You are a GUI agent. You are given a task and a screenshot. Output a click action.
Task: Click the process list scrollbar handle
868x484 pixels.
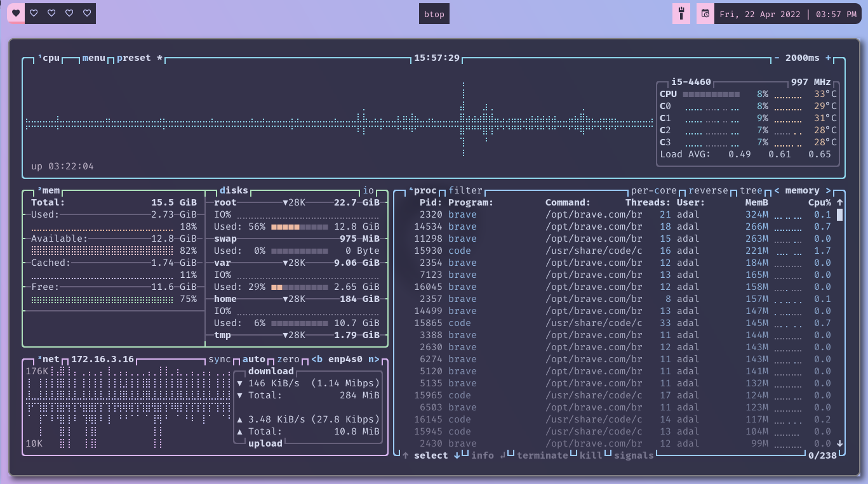tap(839, 214)
